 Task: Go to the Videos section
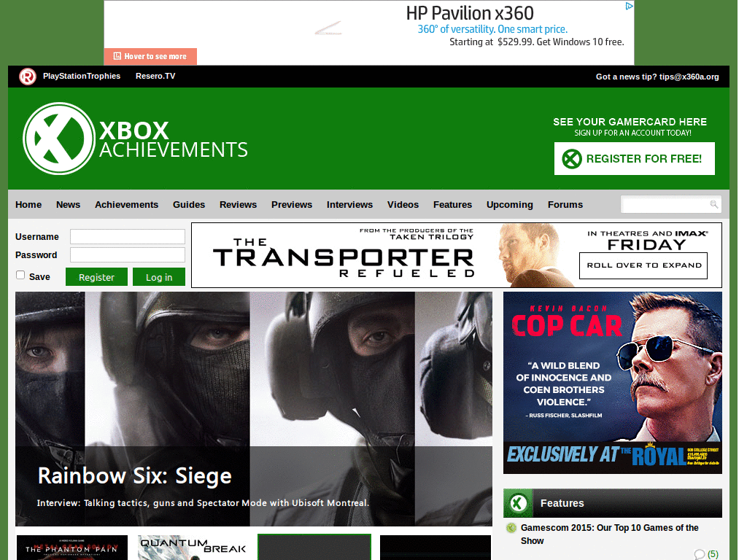coord(403,205)
